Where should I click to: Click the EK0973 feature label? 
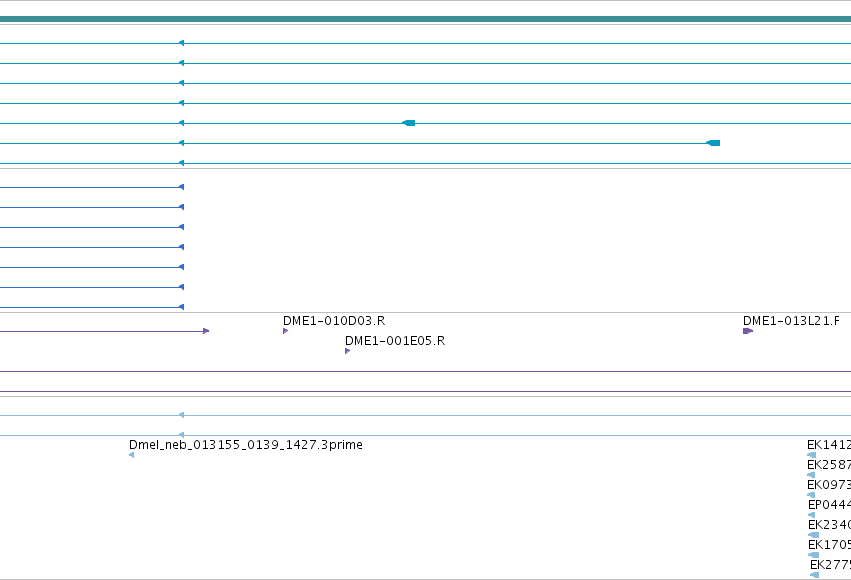[829, 485]
